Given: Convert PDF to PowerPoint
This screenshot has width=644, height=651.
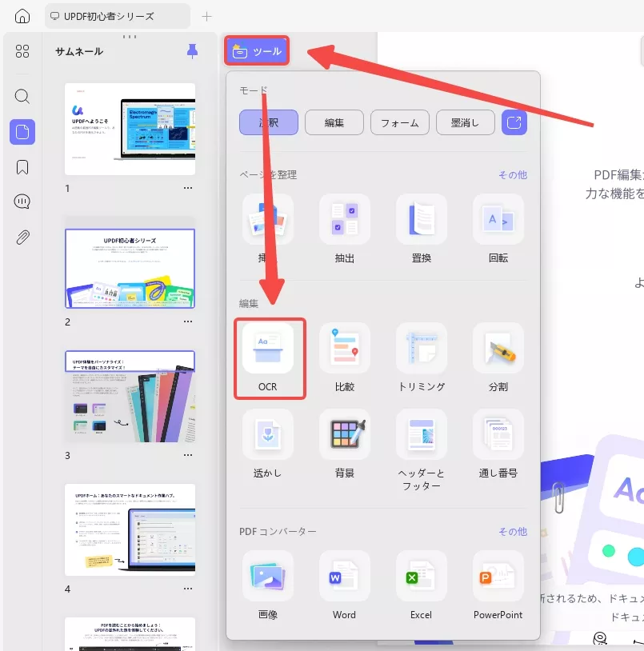Looking at the screenshot, I should (498, 585).
